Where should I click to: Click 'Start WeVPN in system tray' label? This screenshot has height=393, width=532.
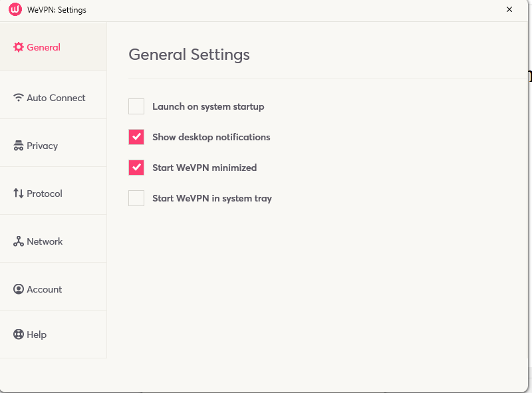(x=212, y=199)
